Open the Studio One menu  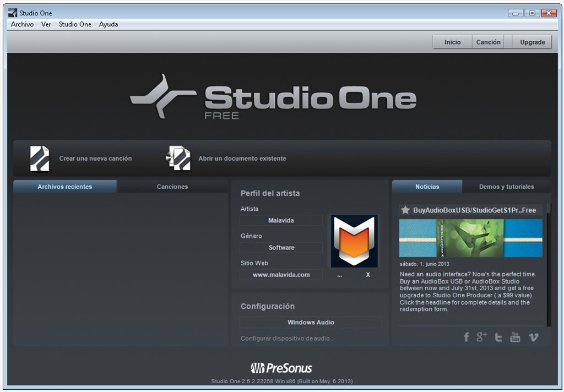coord(75,24)
